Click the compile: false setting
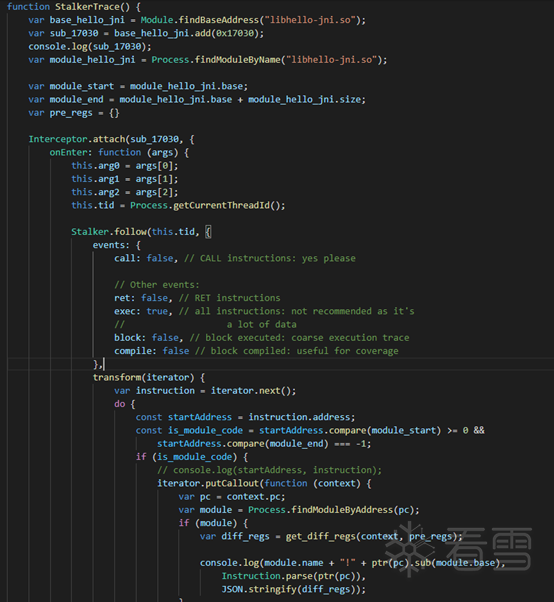This screenshot has width=554, height=602. tap(151, 351)
